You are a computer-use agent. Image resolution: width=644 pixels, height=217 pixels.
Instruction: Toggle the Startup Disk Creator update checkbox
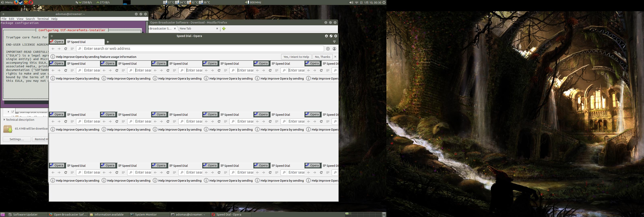coord(13,112)
